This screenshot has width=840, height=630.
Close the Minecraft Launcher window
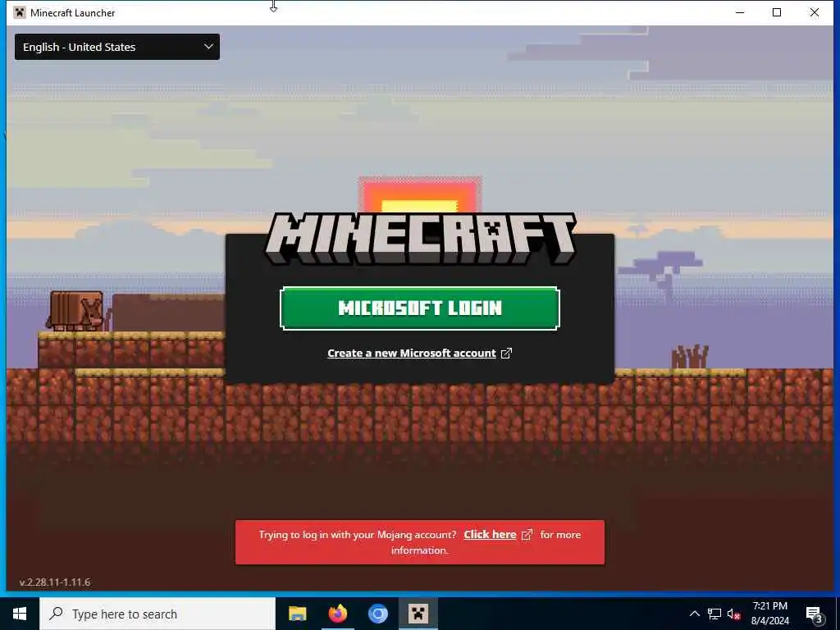click(815, 12)
